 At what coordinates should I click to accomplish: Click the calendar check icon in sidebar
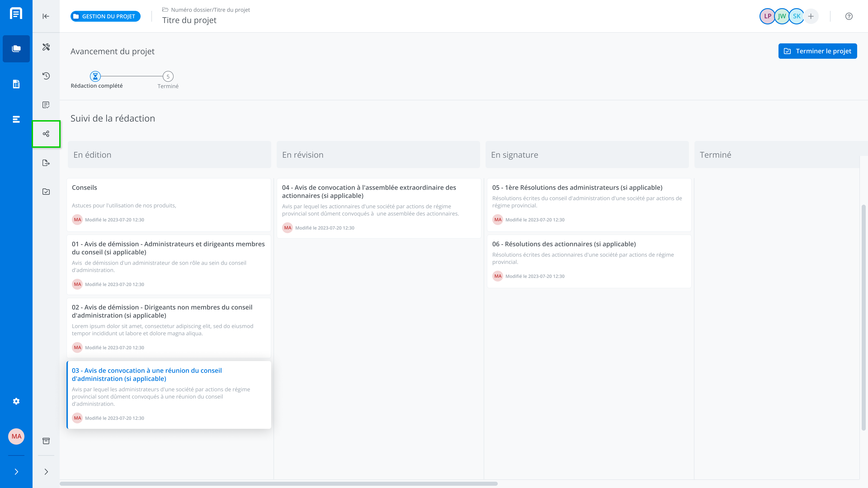pyautogui.click(x=46, y=192)
